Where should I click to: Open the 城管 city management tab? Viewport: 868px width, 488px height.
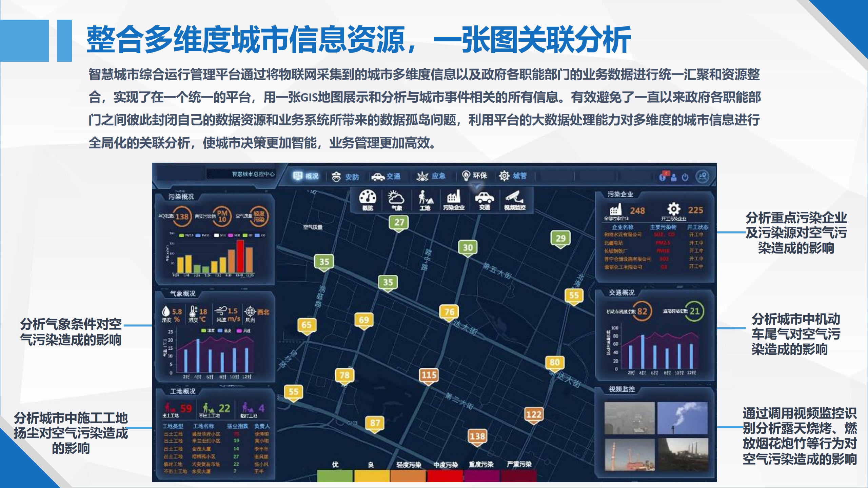click(513, 176)
